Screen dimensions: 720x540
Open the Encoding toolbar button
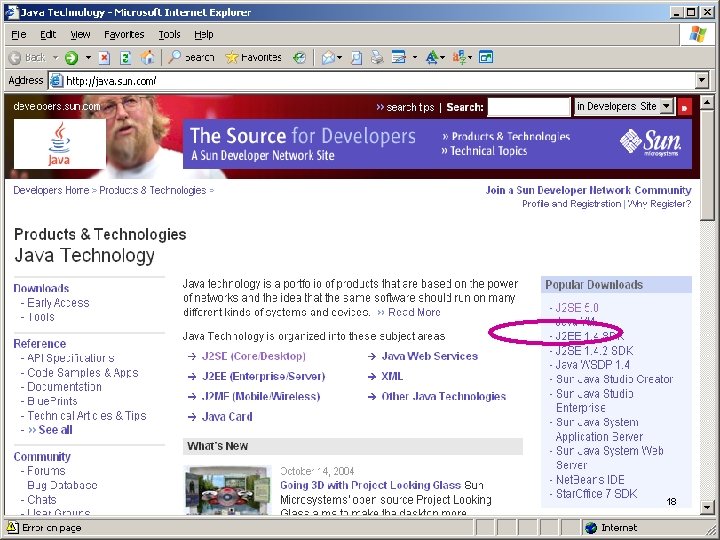pos(461,57)
